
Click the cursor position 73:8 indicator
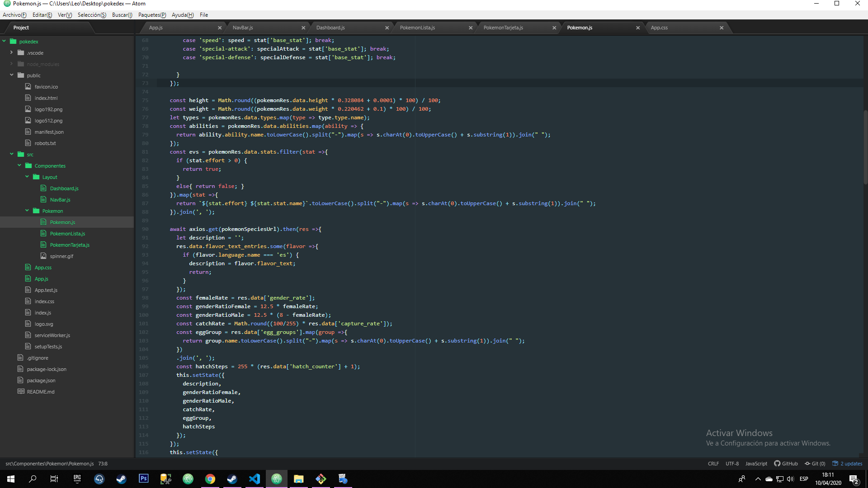pyautogui.click(x=103, y=464)
